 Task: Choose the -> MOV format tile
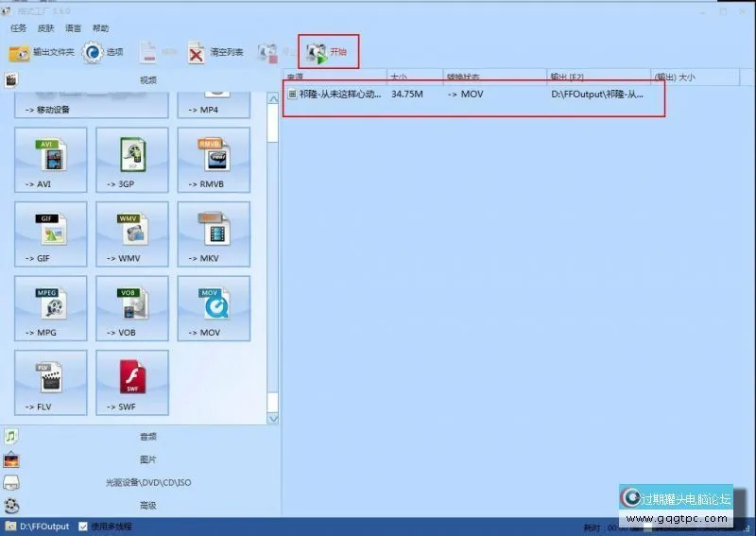pyautogui.click(x=214, y=308)
